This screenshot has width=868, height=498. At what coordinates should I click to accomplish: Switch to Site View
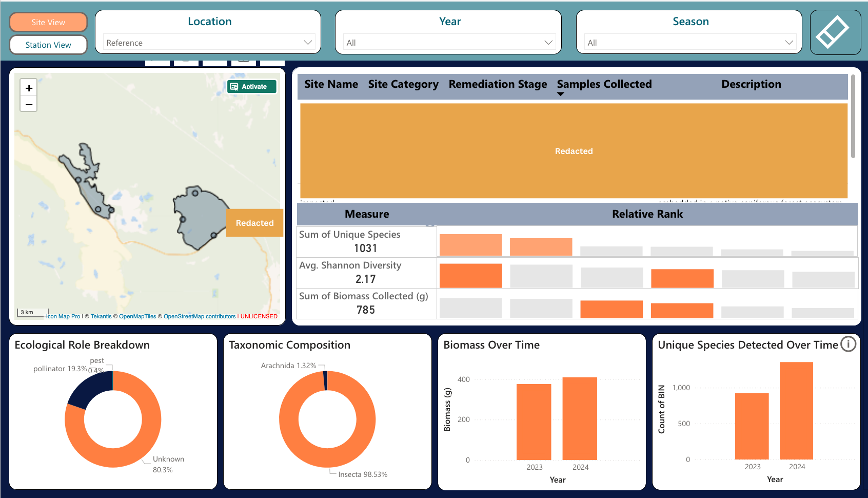click(x=48, y=22)
